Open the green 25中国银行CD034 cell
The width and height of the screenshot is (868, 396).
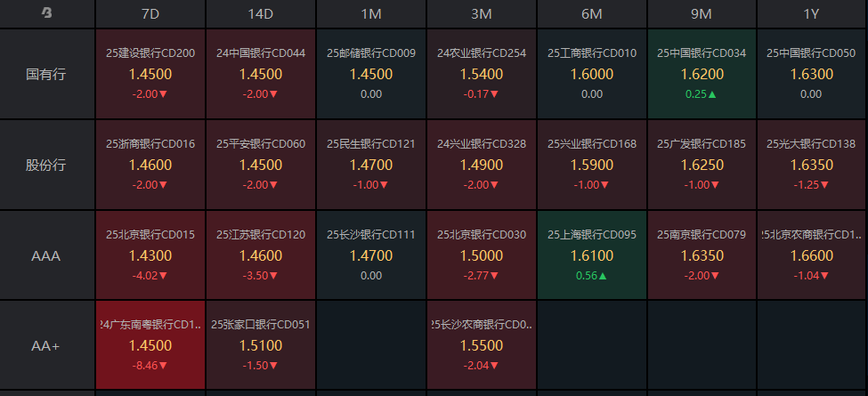702,74
